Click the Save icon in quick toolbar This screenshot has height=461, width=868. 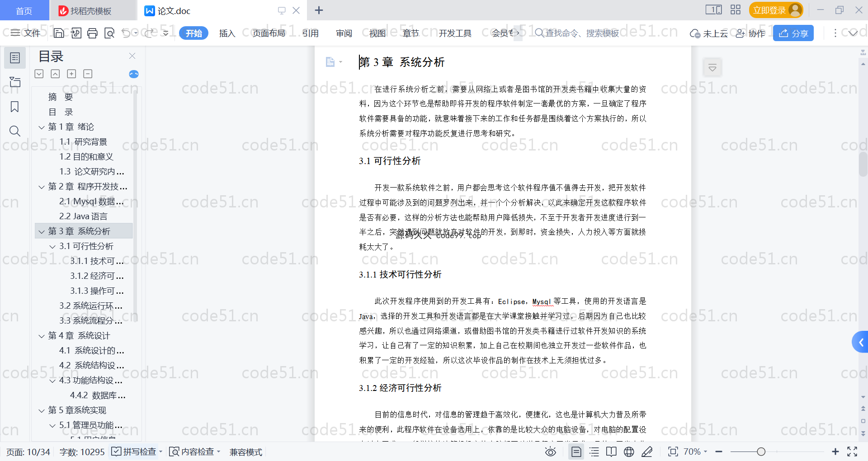click(x=59, y=33)
